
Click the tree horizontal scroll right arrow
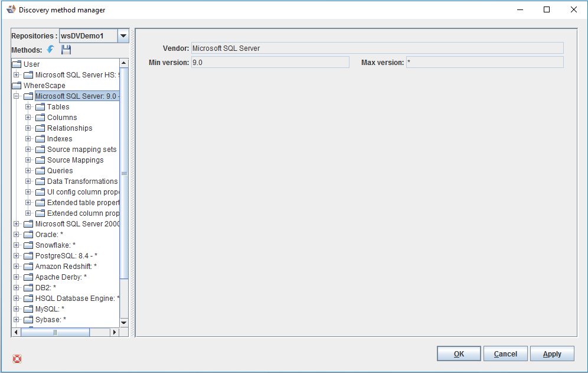115,332
